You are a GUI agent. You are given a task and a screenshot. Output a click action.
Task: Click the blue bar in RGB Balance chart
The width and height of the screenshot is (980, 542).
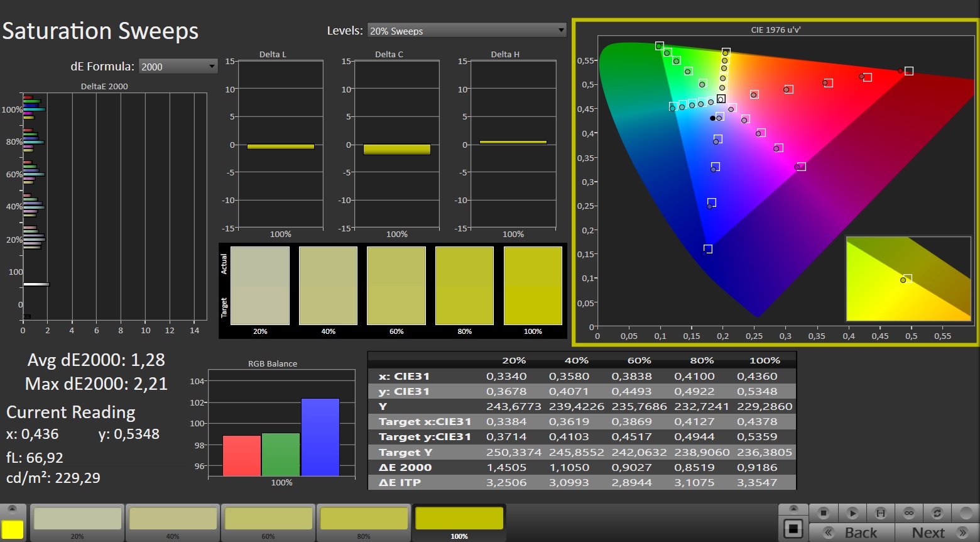(x=320, y=437)
